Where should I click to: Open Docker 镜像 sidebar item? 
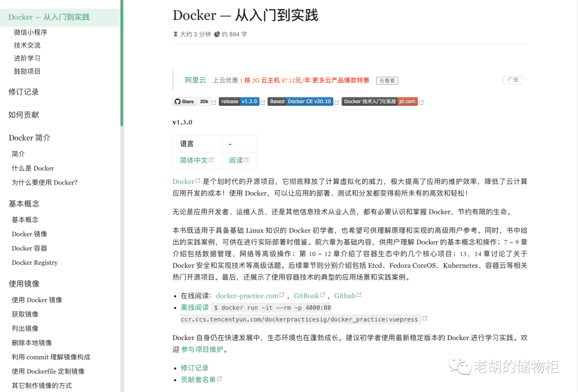click(x=29, y=234)
